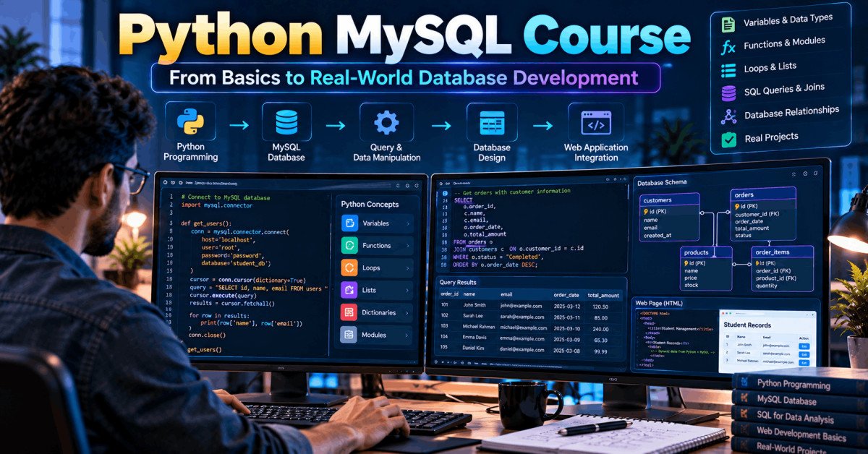
Task: Click the SQL for Data Analysis book spine
Action: tap(799, 416)
